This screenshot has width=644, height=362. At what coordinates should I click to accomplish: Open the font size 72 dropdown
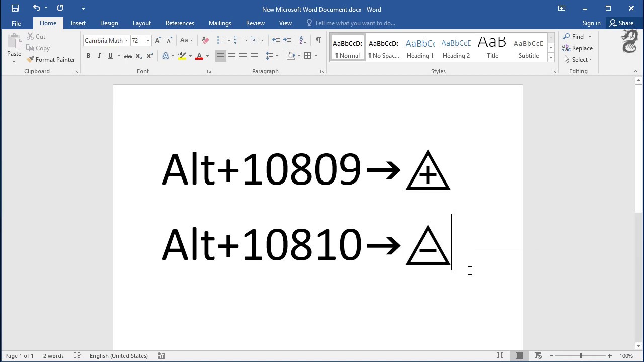click(x=148, y=40)
